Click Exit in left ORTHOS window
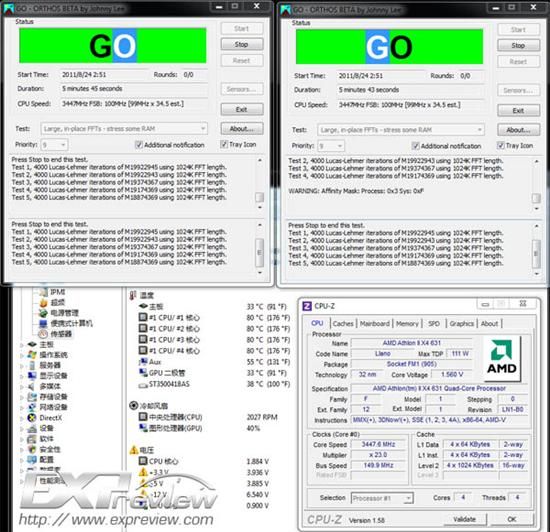Viewport: 550px width, 532px height. [x=242, y=109]
